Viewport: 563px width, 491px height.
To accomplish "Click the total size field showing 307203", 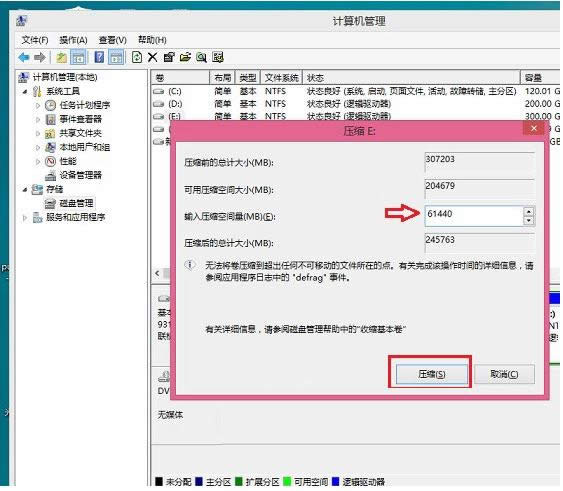I will pos(480,161).
